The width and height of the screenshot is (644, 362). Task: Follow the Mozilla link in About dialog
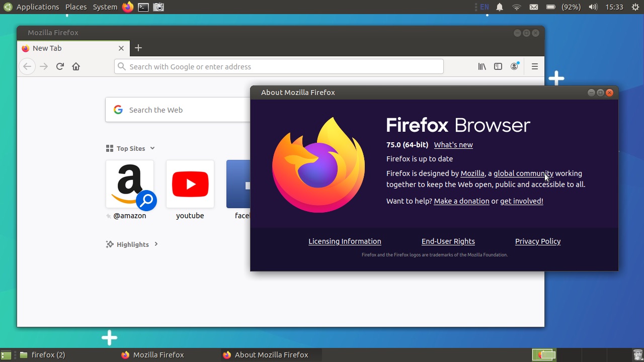[472, 173]
